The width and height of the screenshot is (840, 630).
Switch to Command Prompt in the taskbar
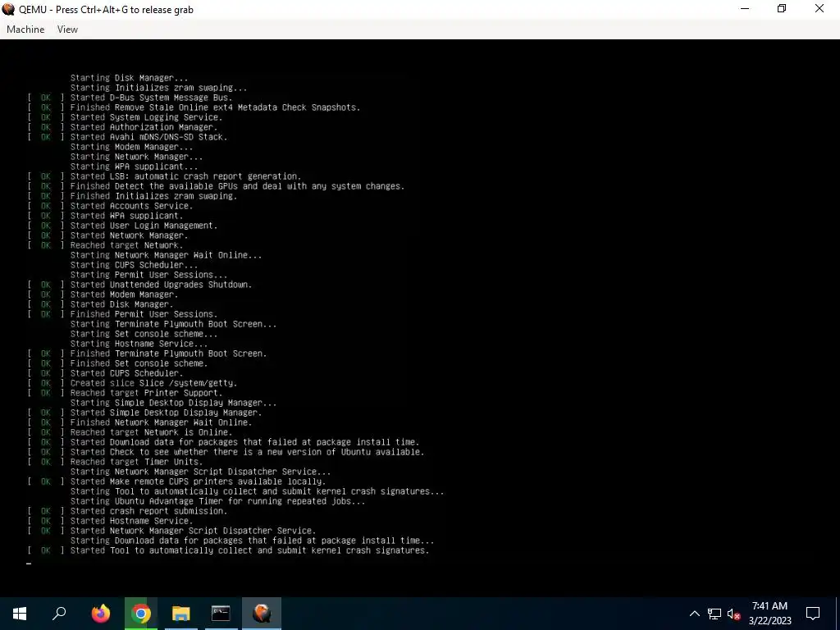[221, 614]
